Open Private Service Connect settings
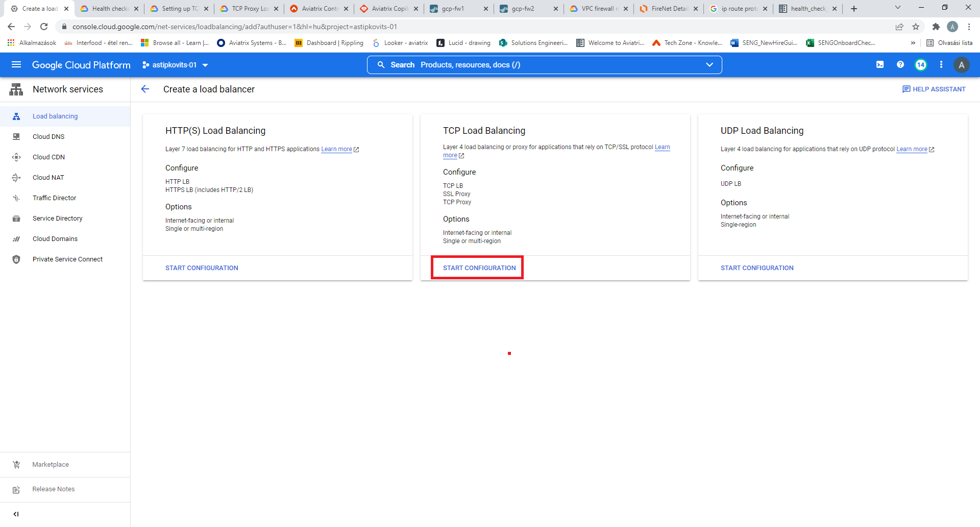Viewport: 980px width, 527px height. [67, 259]
